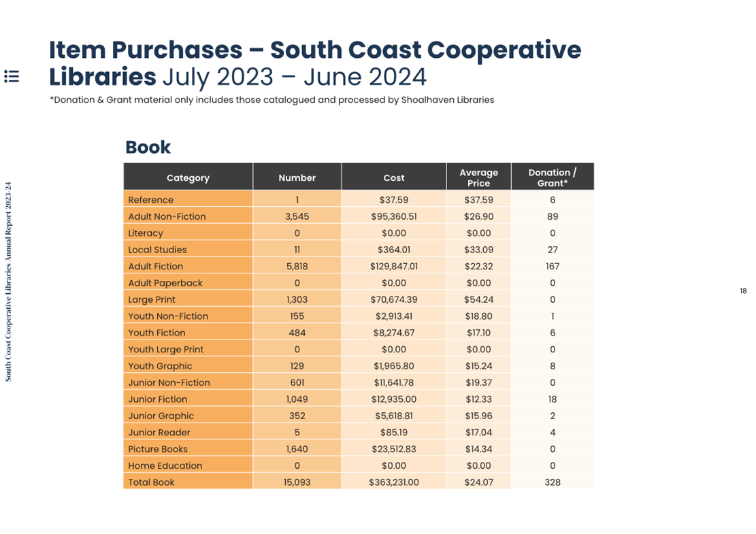756x534 pixels.
Task: Select the Picture Books row label
Action: [158, 449]
